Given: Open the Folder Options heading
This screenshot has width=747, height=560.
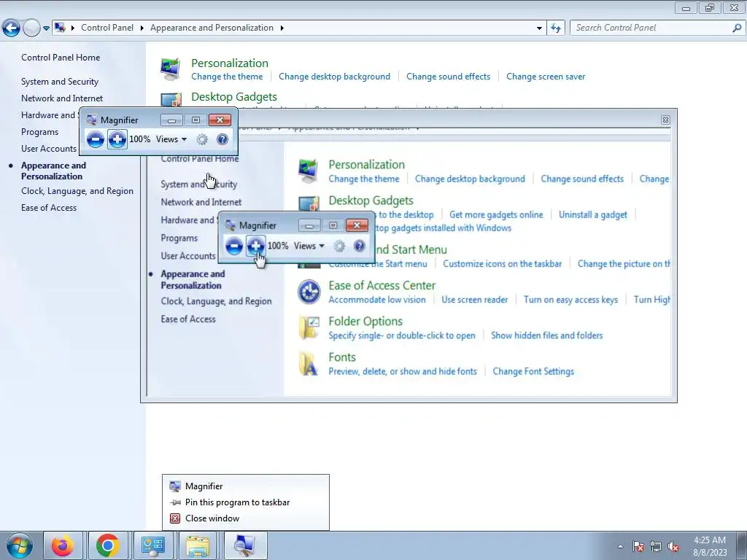Looking at the screenshot, I should [x=365, y=322].
